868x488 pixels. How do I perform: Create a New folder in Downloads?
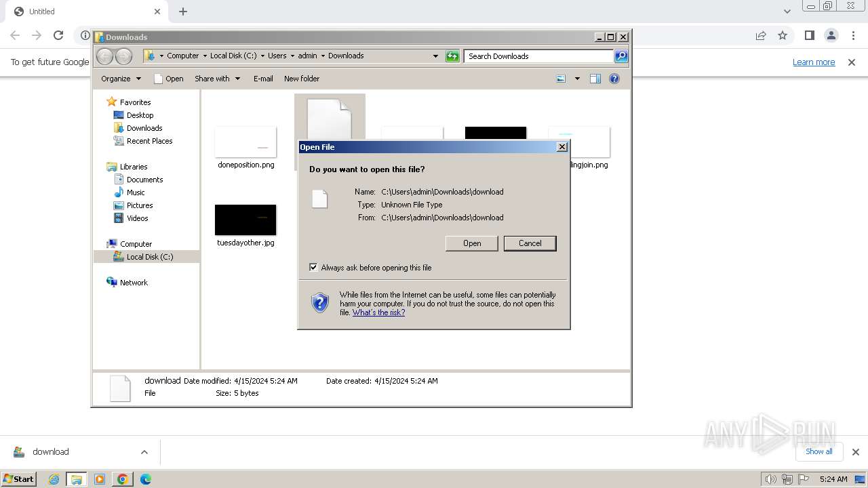coord(302,79)
